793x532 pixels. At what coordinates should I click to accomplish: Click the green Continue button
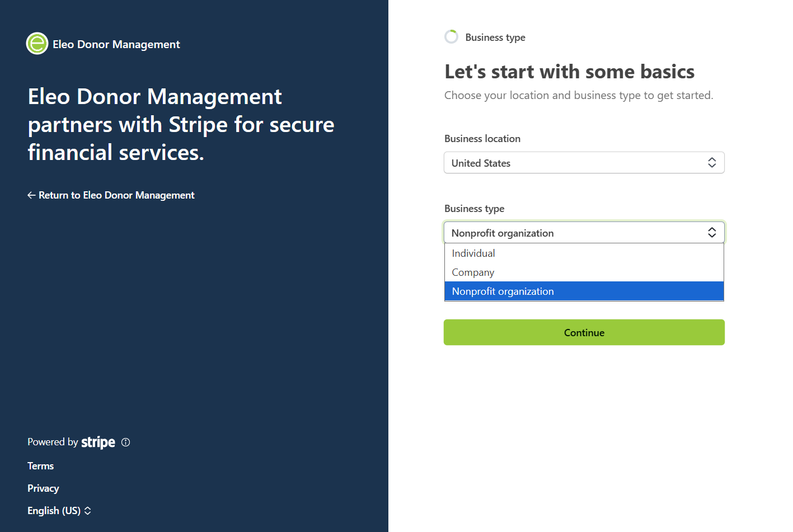pos(584,332)
